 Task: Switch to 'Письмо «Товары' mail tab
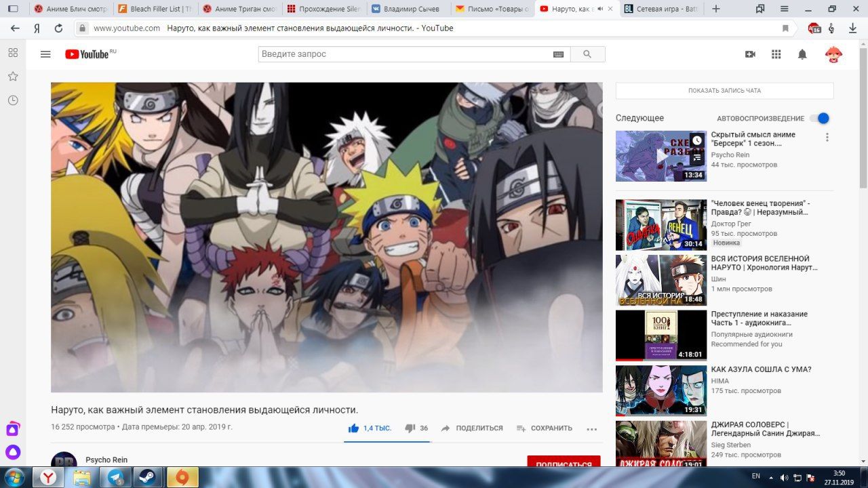click(x=493, y=9)
